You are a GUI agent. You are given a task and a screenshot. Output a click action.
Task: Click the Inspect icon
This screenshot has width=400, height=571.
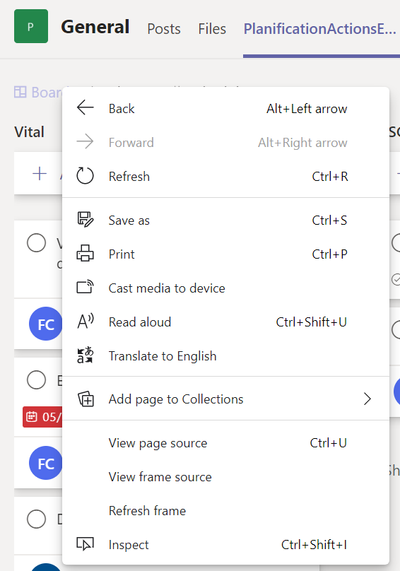[85, 544]
